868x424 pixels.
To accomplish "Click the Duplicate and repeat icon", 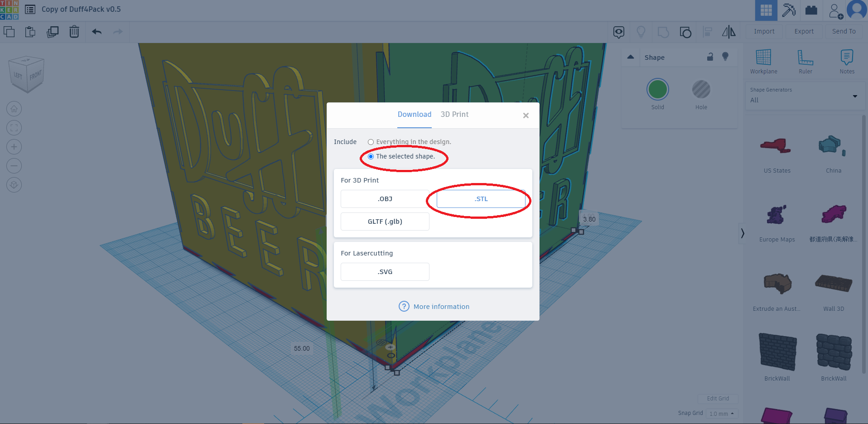I will tap(53, 32).
